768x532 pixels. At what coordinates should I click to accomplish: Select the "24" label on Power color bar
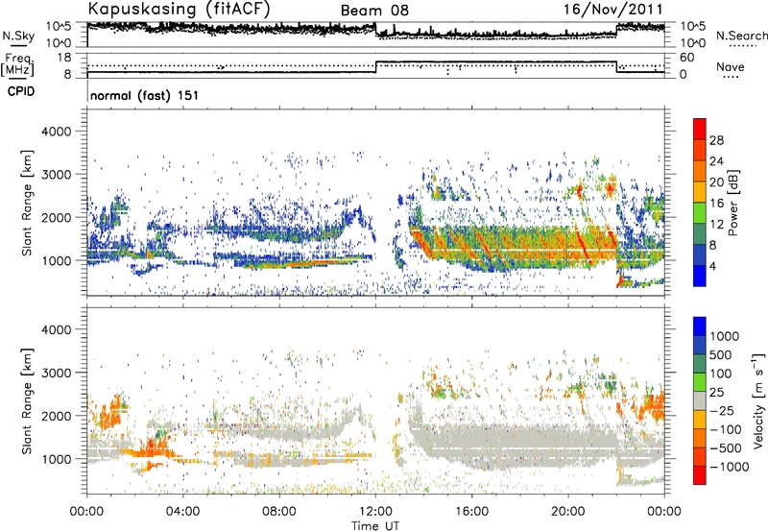click(716, 161)
